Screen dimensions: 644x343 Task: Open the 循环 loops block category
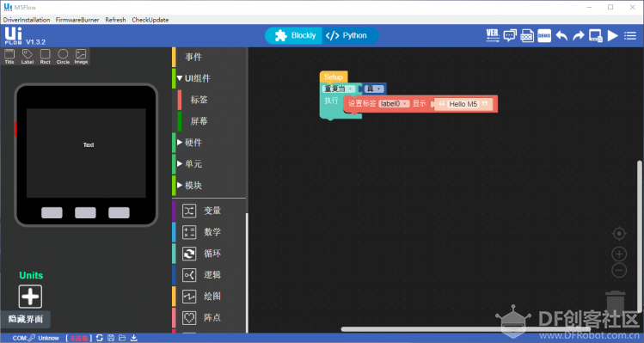tap(209, 254)
